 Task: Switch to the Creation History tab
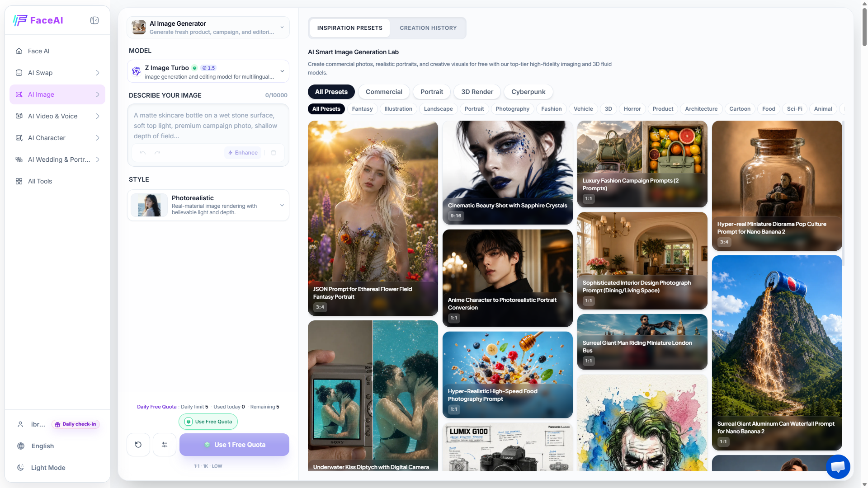click(428, 28)
